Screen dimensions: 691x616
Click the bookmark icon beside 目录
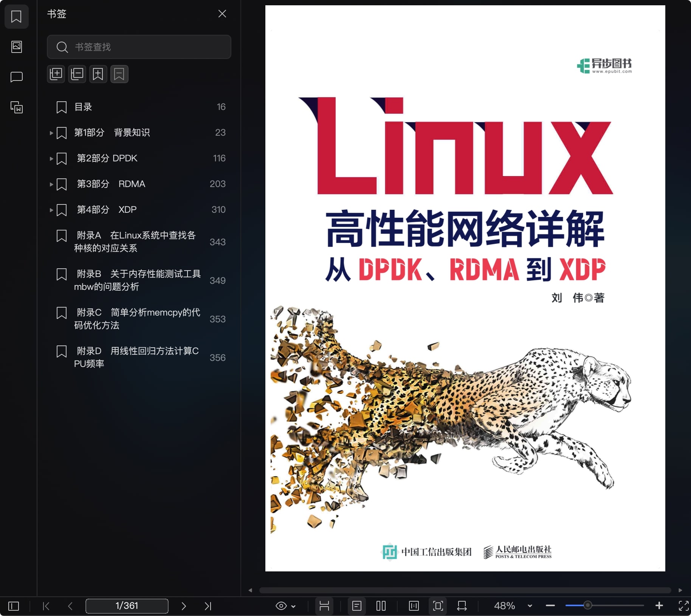click(62, 107)
